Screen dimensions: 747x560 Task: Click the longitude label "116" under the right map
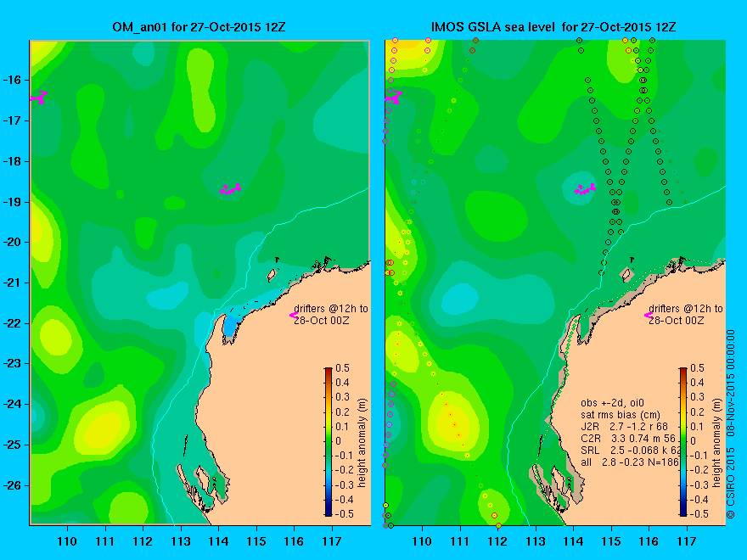649,541
